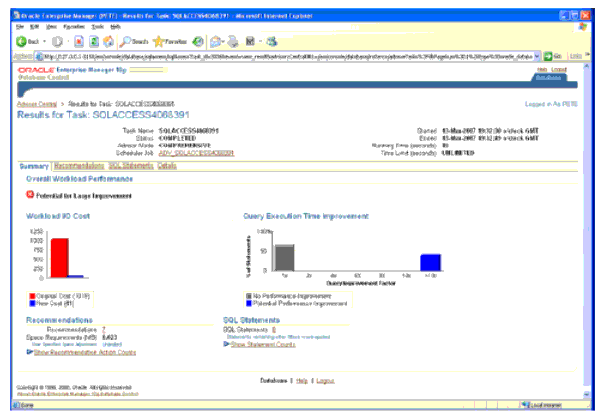Click the page icon in address bar
The image size is (602, 419).
pos(39,56)
